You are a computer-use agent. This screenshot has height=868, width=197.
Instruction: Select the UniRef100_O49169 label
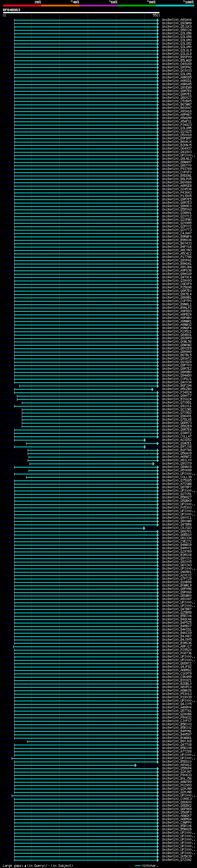(x=177, y=64)
